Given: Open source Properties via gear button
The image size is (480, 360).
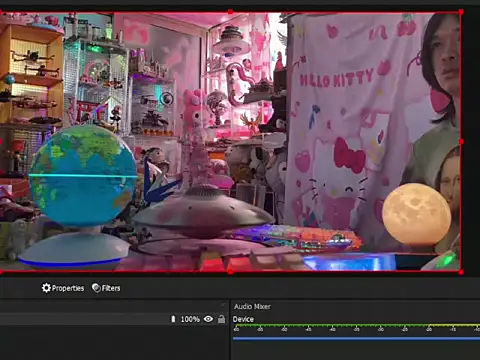Looking at the screenshot, I should [63, 288].
